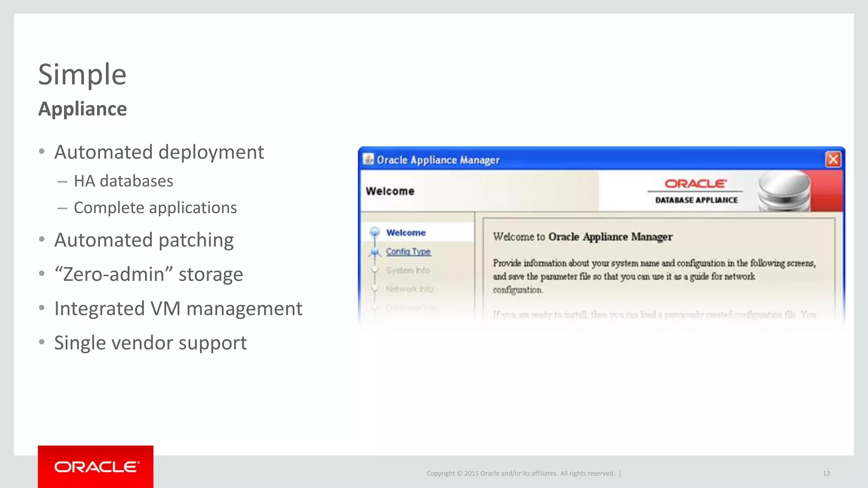This screenshot has height=488, width=868.
Task: Click the 'HA databases' sub-bullet
Action: point(123,181)
